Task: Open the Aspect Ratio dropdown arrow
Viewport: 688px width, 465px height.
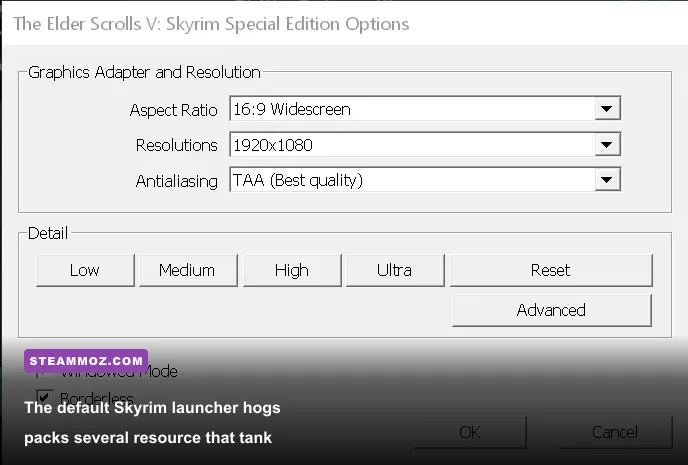Action: [x=607, y=108]
